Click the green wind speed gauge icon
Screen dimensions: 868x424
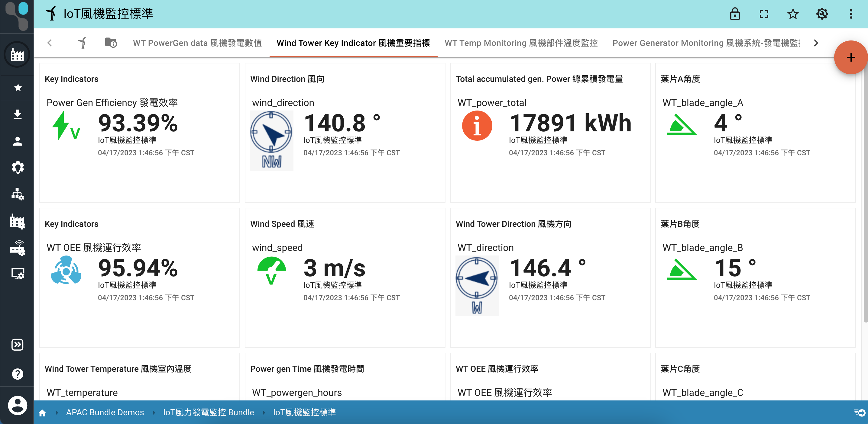pos(272,270)
